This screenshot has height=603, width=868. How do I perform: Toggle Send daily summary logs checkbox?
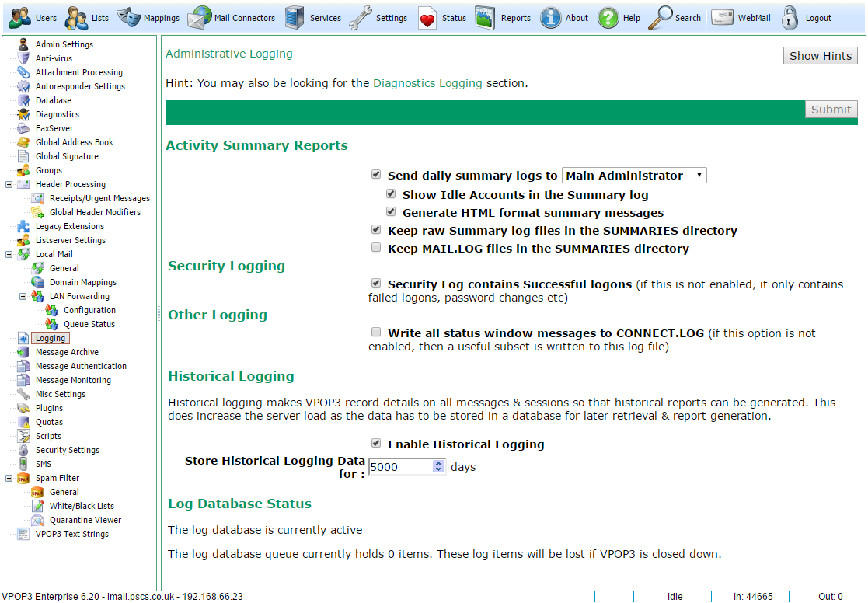[x=376, y=174]
